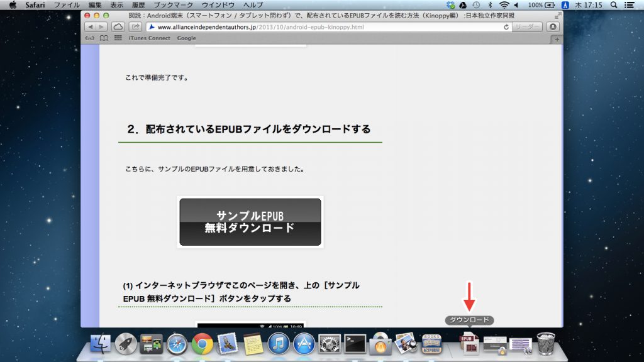Open the input source 'A' menu
Image resolution: width=644 pixels, height=362 pixels.
point(565,5)
